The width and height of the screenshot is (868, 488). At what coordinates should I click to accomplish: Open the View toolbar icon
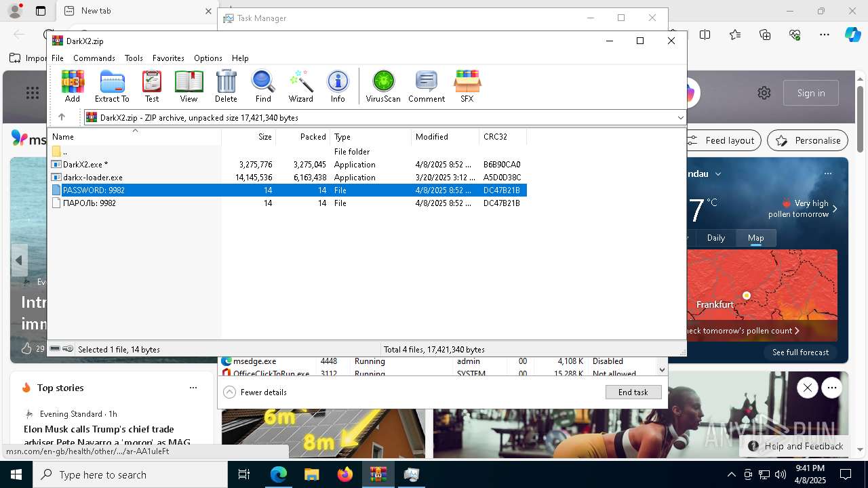189,86
